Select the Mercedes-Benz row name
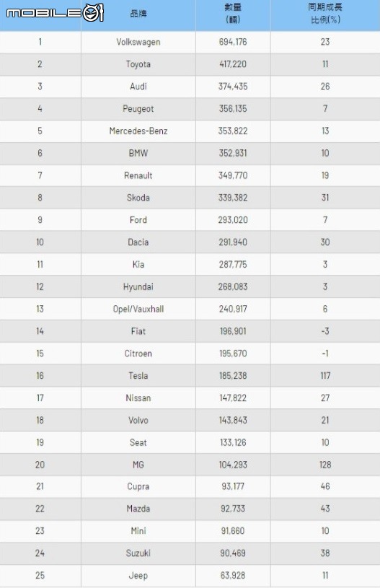Viewport: 380px width, 588px height. (138, 131)
